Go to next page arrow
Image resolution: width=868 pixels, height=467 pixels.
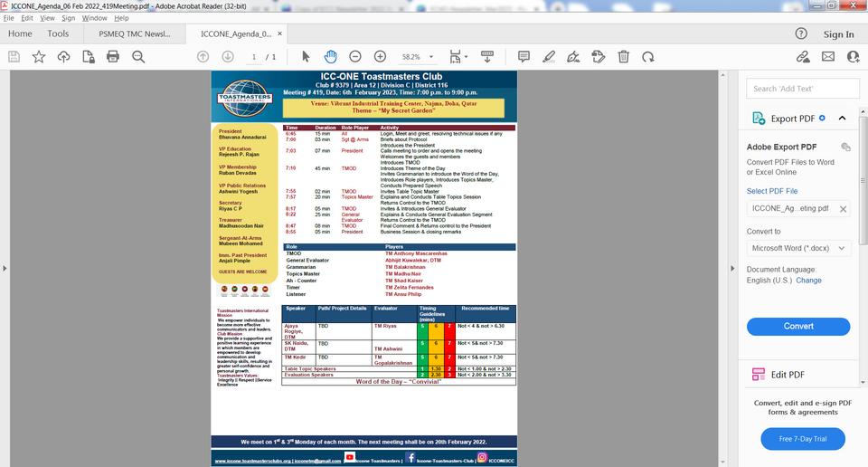point(228,56)
